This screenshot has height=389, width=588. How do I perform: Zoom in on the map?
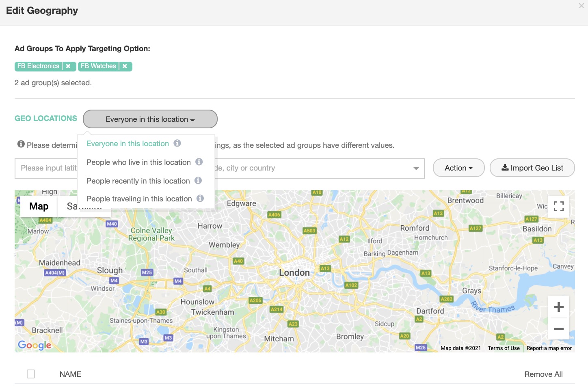click(558, 307)
